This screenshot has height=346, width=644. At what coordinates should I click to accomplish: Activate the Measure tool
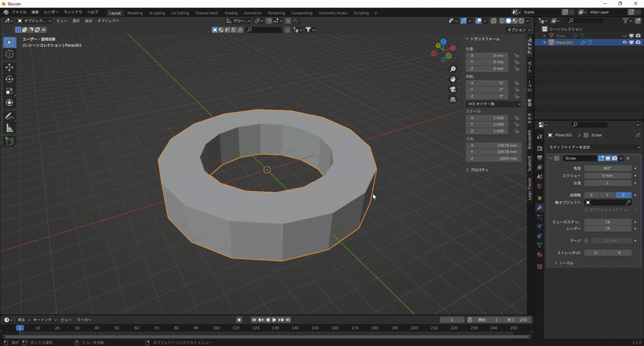[9, 128]
